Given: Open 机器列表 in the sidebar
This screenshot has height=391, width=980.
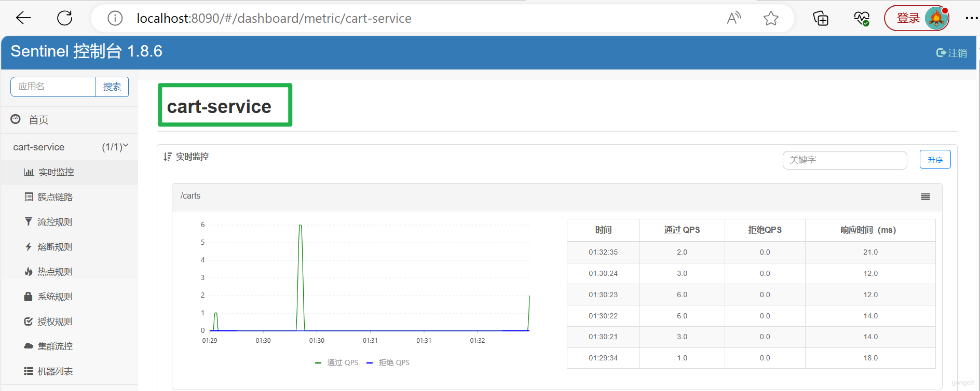Looking at the screenshot, I should pos(69,371).
